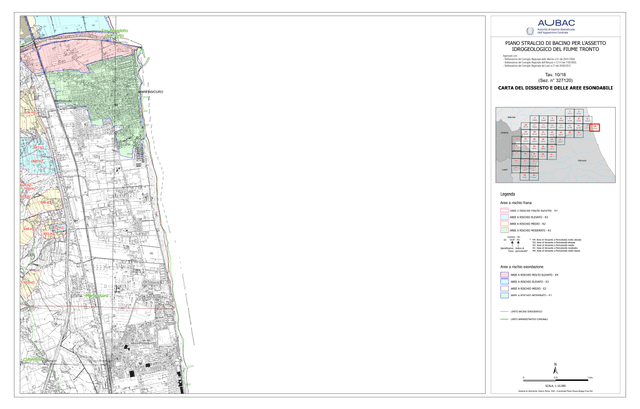Screen dimensions: 640x409
Task: Click the "Aree a rischio esondazione" subheading
Action: pos(522,267)
